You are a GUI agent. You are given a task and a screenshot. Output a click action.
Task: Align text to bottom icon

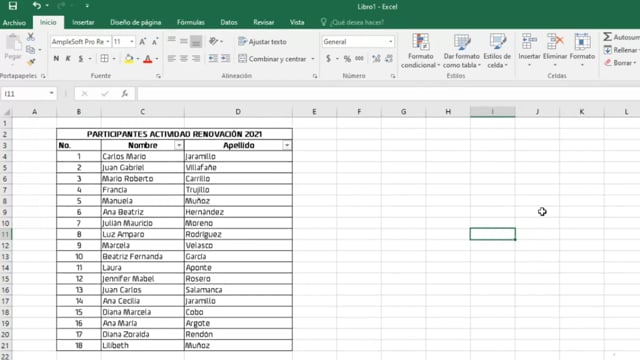pos(196,41)
